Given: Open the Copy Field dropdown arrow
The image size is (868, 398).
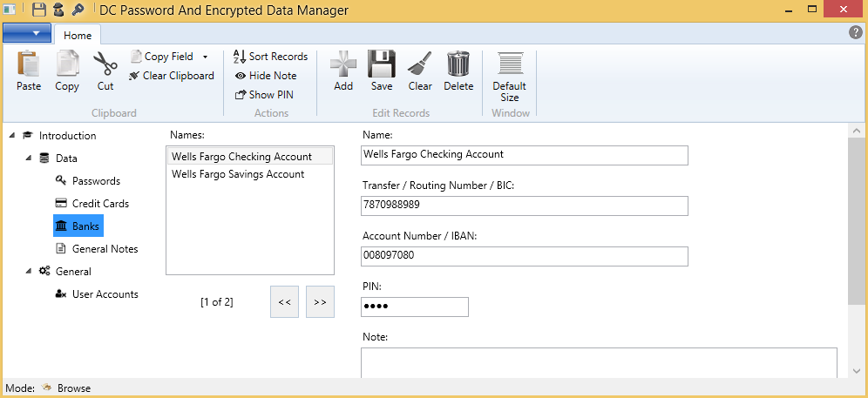Looking at the screenshot, I should (x=205, y=57).
